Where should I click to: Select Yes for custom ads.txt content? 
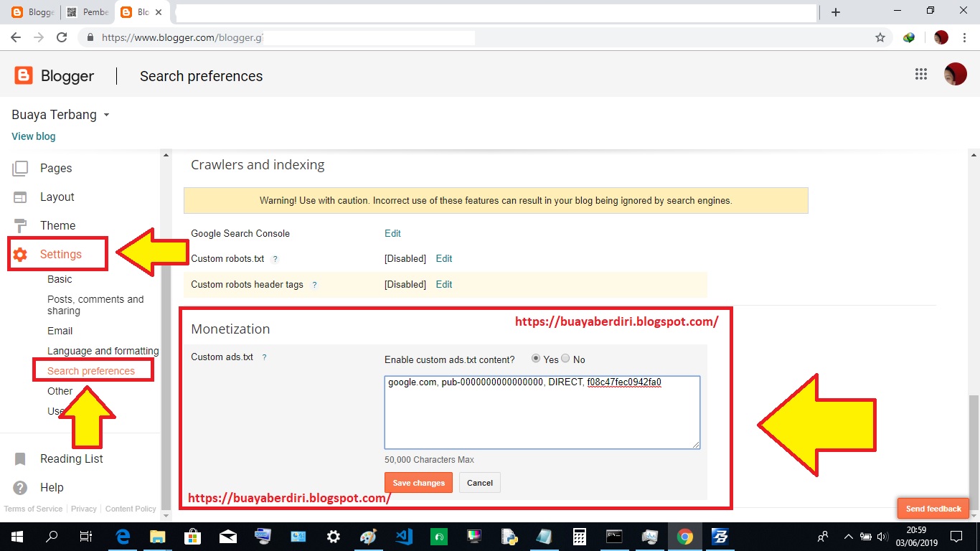click(536, 358)
